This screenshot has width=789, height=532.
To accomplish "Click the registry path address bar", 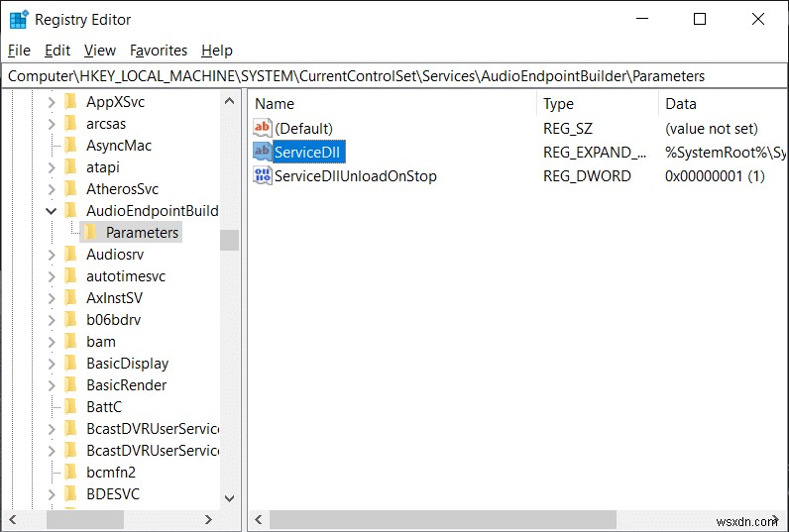I will point(394,76).
